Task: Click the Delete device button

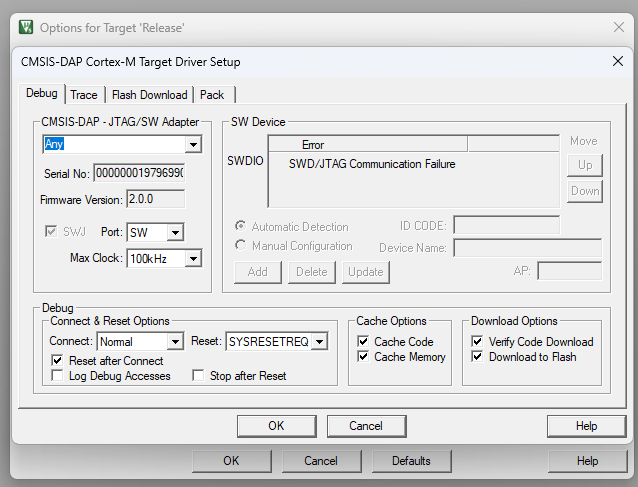Action: pyautogui.click(x=312, y=272)
